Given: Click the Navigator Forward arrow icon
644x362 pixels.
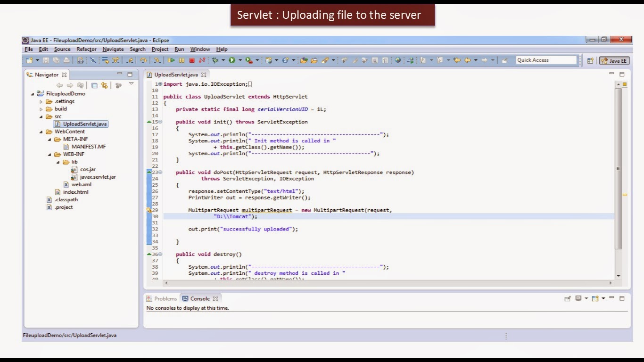Looking at the screenshot, I should (x=70, y=85).
